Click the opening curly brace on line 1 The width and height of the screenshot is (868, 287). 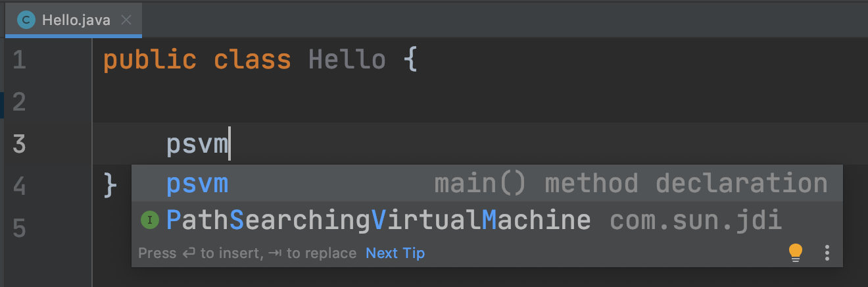click(x=410, y=61)
